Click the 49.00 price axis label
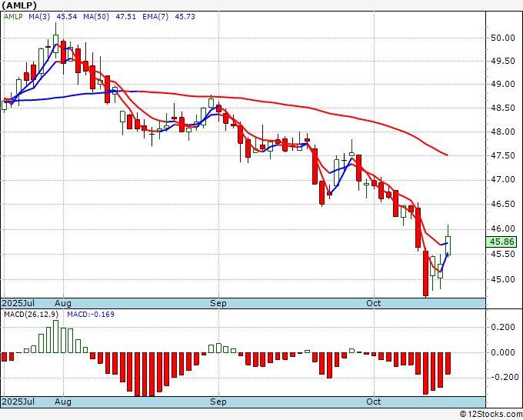The width and height of the screenshot is (523, 420). (503, 85)
